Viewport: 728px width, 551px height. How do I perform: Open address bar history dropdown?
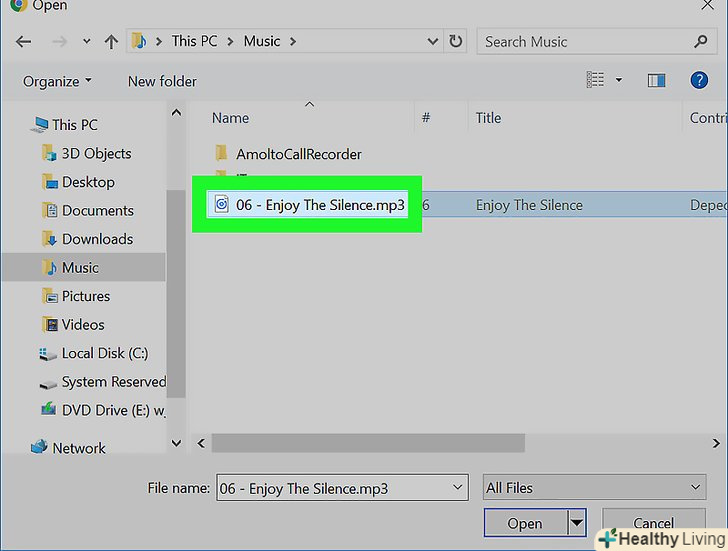(432, 42)
